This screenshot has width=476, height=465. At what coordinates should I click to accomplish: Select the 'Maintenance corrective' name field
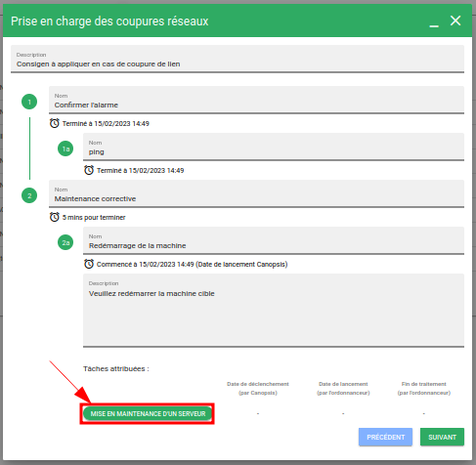click(x=256, y=193)
